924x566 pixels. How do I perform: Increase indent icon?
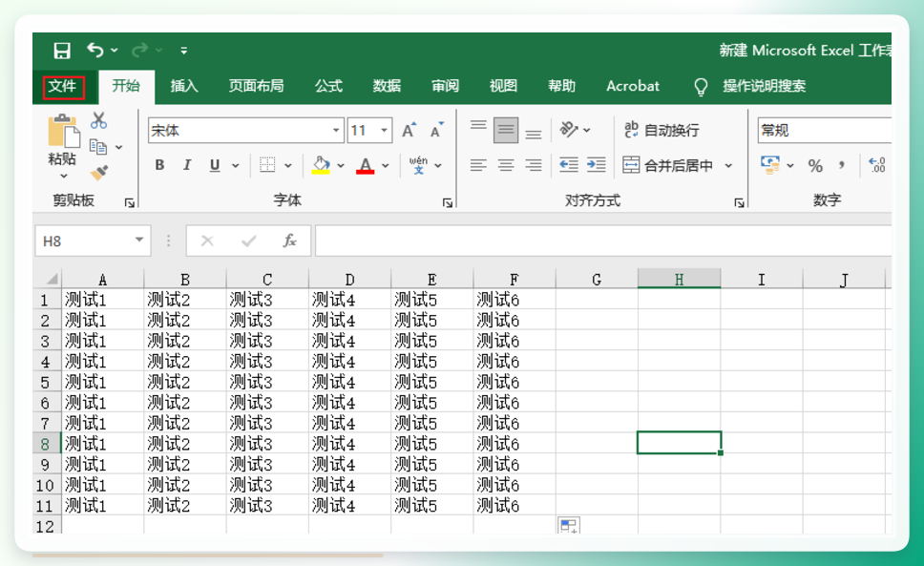pos(596,165)
